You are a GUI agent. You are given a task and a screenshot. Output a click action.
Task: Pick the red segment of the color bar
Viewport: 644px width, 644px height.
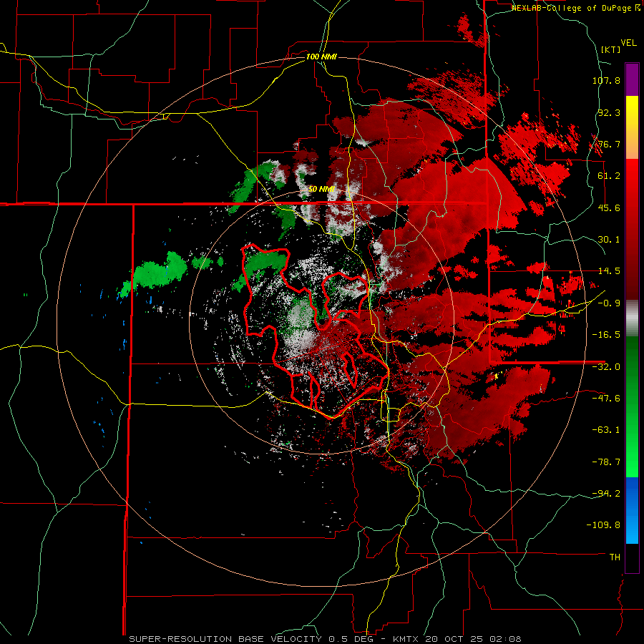tap(632, 230)
